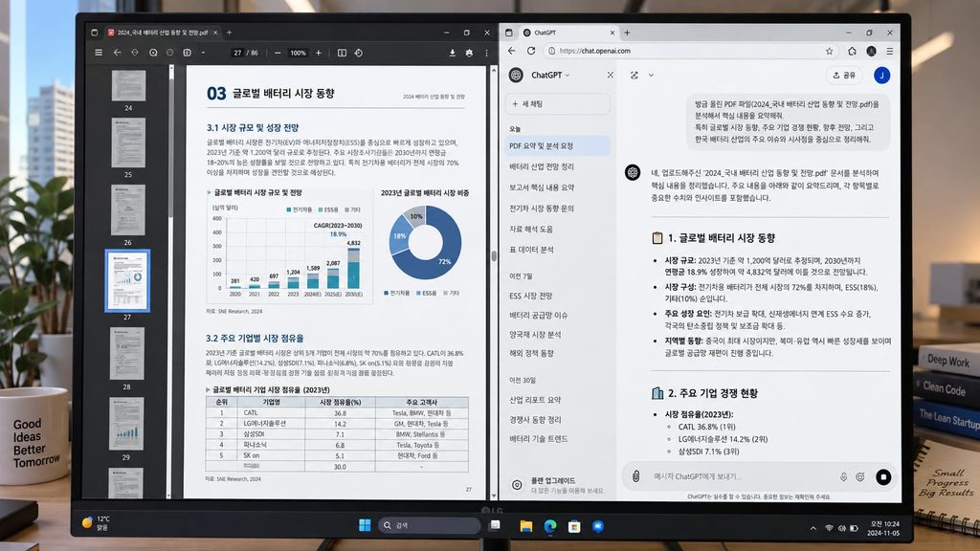Click the taskbar search box '검색'

click(430, 525)
